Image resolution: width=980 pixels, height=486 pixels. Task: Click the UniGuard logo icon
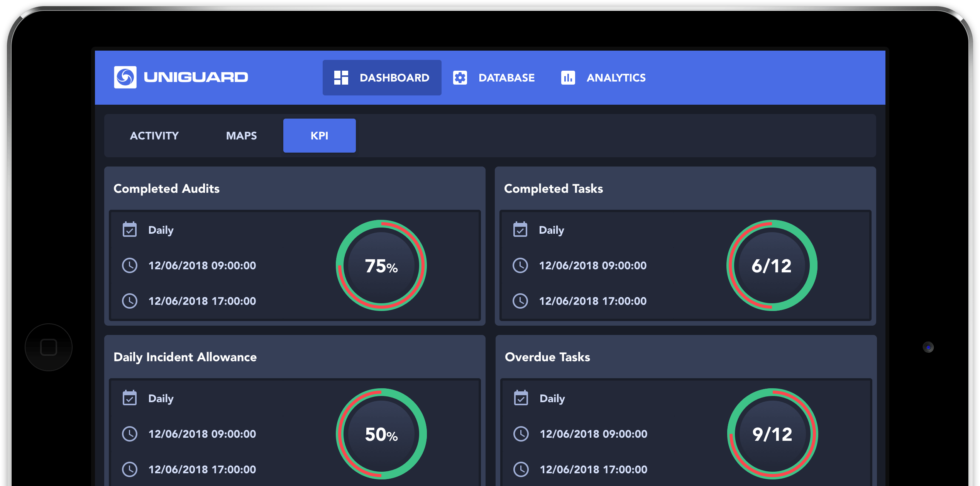tap(125, 77)
